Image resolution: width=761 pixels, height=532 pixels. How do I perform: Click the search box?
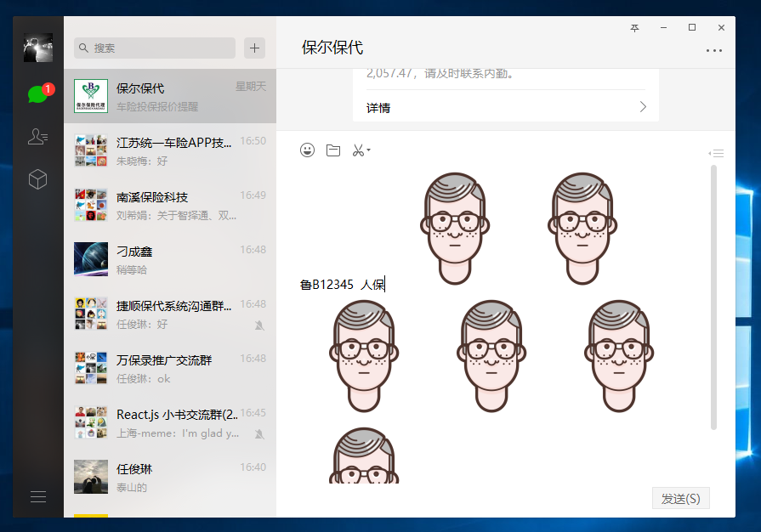[x=155, y=48]
